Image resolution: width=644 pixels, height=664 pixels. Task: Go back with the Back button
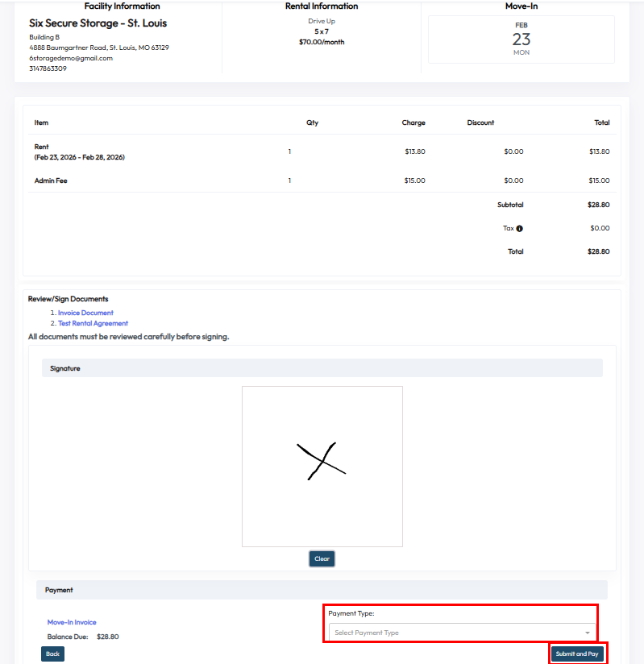pos(52,654)
